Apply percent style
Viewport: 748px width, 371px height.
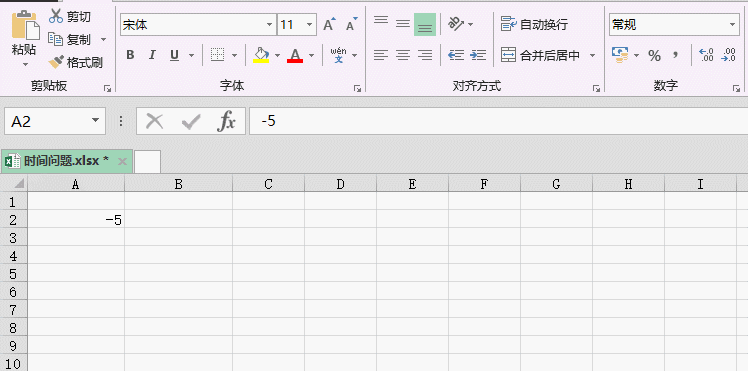click(x=654, y=56)
